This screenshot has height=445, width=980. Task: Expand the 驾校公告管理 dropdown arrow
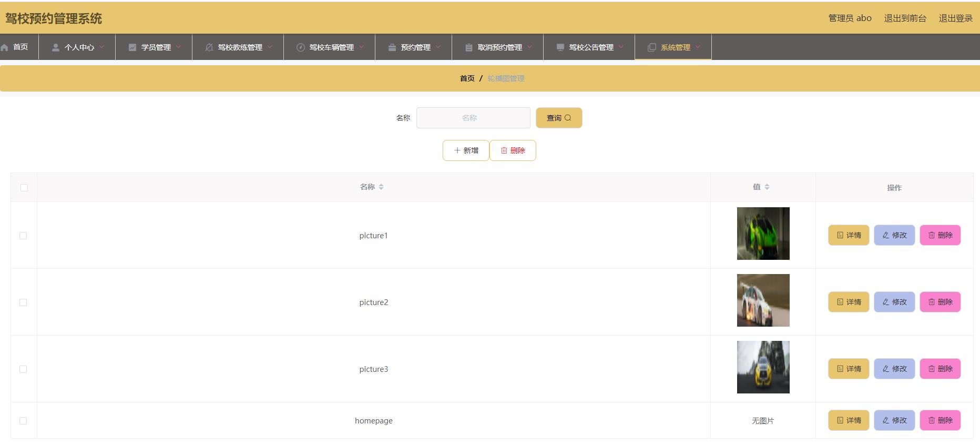coord(621,47)
